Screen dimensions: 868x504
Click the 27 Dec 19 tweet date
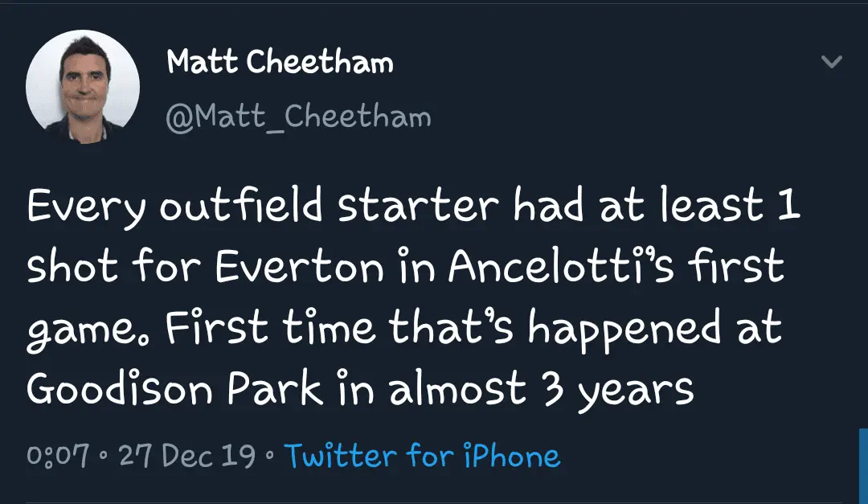click(186, 457)
